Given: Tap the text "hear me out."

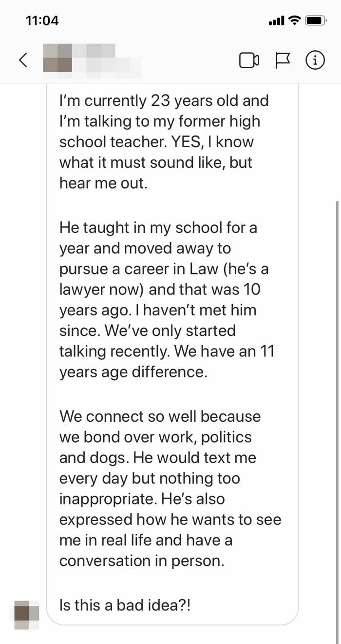Looking at the screenshot, I should point(103,183).
